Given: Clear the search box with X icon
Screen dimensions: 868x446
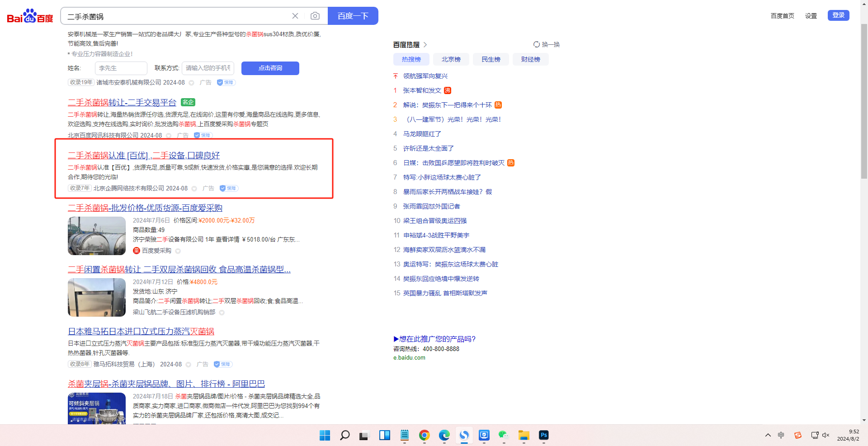Looking at the screenshot, I should click(x=295, y=16).
